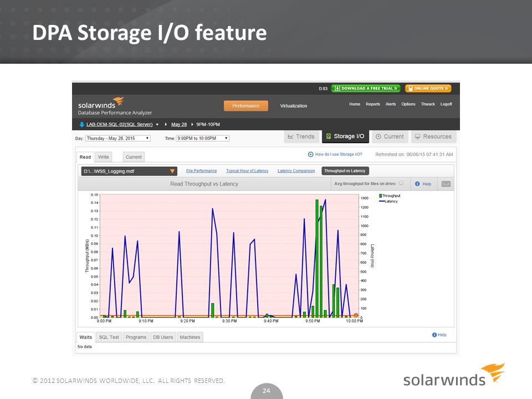Viewport: 532px width, 399px height.
Task: Click the 9PM-10PM breadcrumb text
Action: [208, 125]
